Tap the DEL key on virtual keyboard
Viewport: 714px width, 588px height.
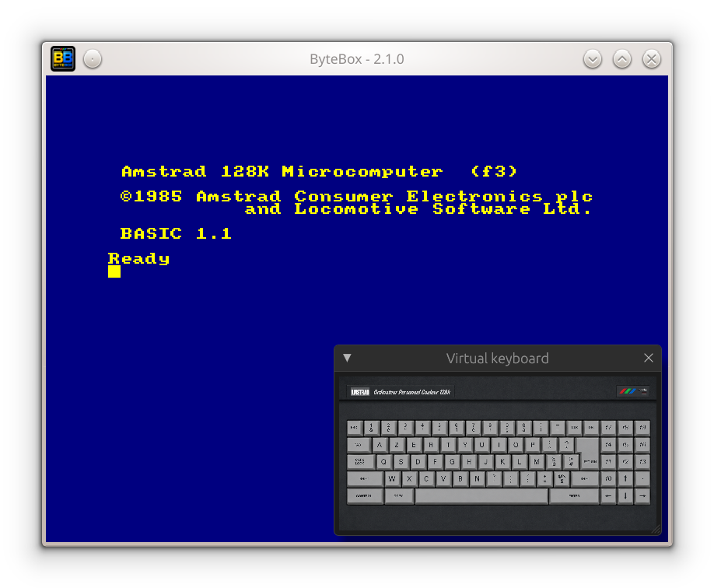591,428
